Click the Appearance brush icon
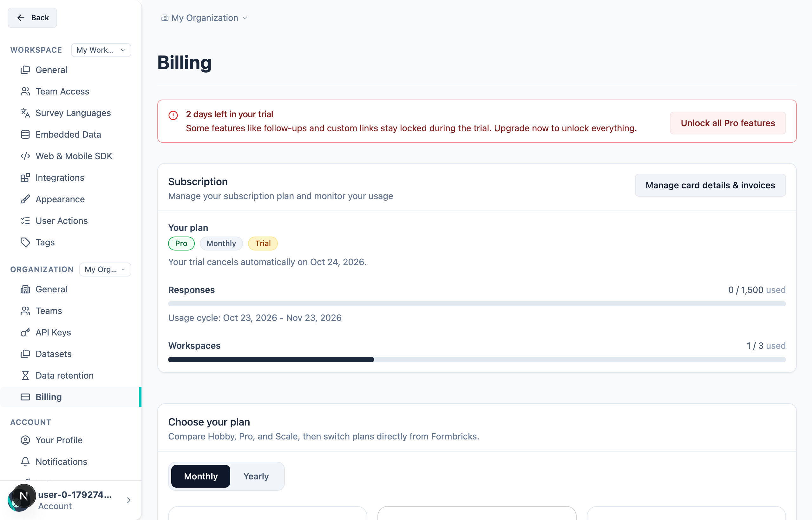812x520 pixels. coord(25,199)
